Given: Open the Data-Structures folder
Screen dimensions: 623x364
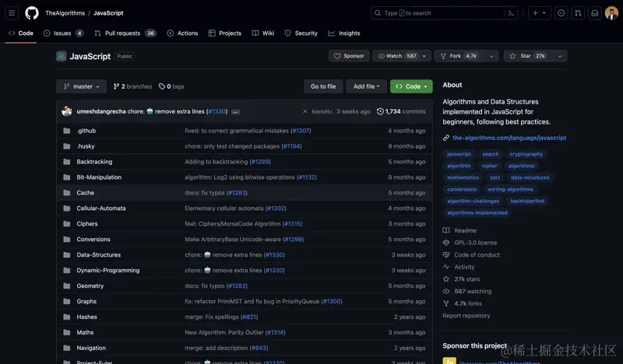Looking at the screenshot, I should coord(99,255).
